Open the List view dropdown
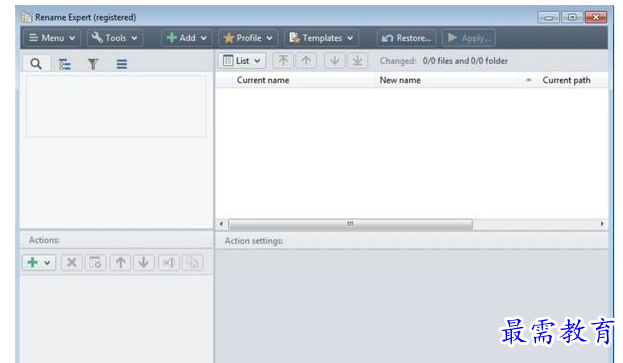Screen dimensions: 623x363 (242, 61)
